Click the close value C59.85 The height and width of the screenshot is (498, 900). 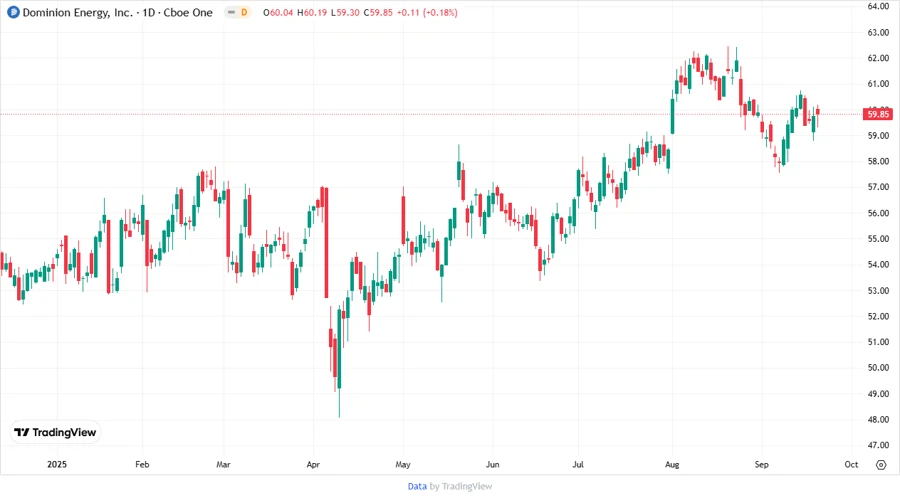pyautogui.click(x=378, y=13)
